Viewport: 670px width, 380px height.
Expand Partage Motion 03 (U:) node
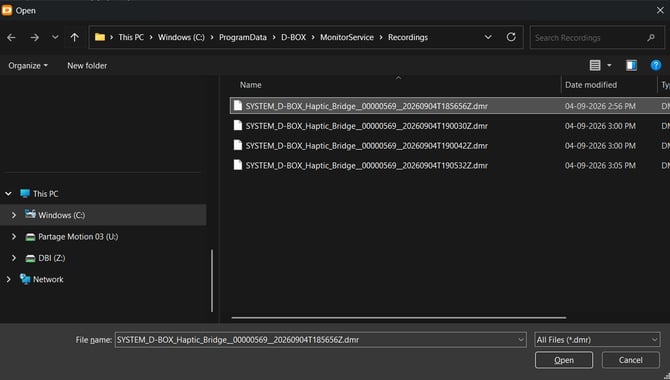coord(14,236)
